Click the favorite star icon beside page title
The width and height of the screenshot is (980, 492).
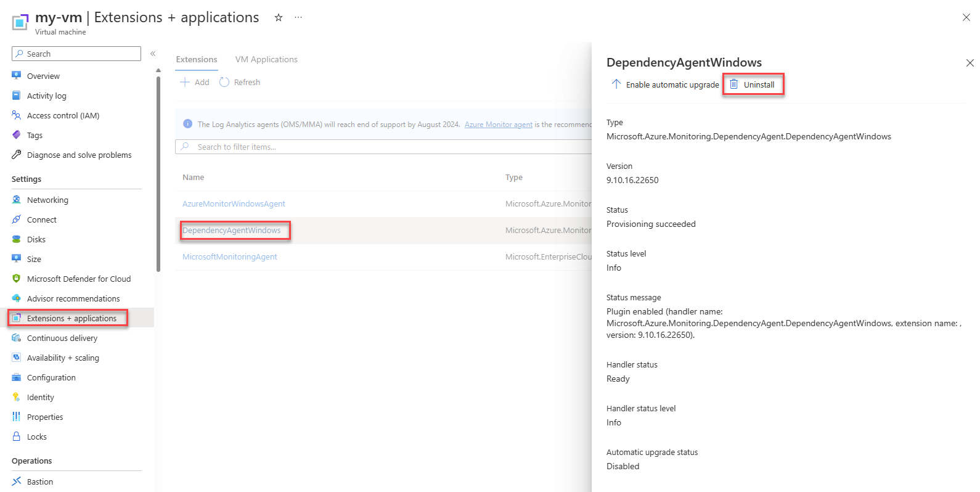[x=279, y=18]
